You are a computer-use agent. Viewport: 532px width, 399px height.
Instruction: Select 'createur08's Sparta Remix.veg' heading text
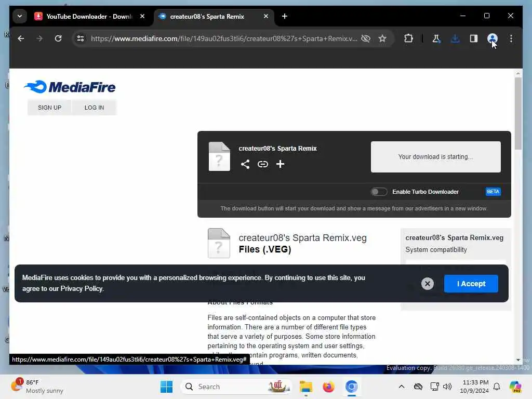303,238
